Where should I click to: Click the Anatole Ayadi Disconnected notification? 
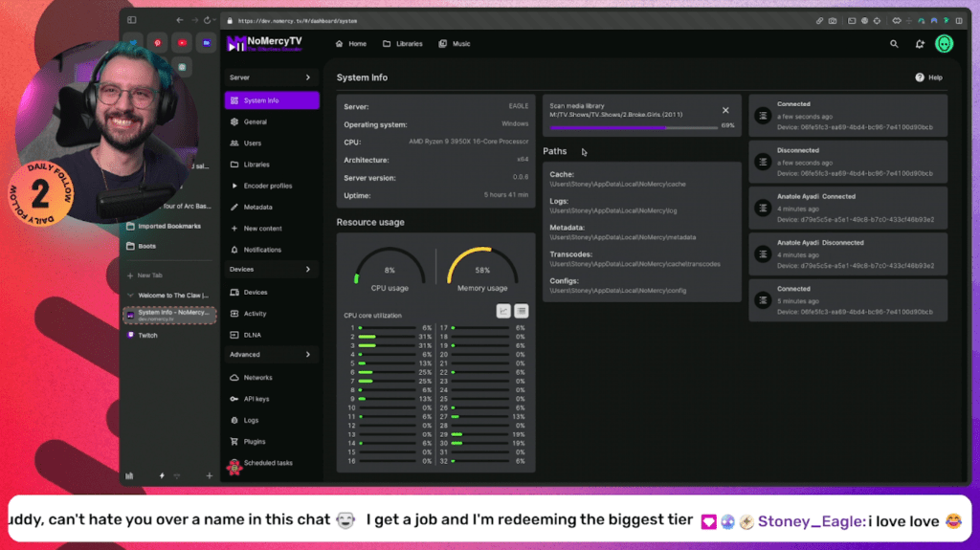tap(848, 254)
